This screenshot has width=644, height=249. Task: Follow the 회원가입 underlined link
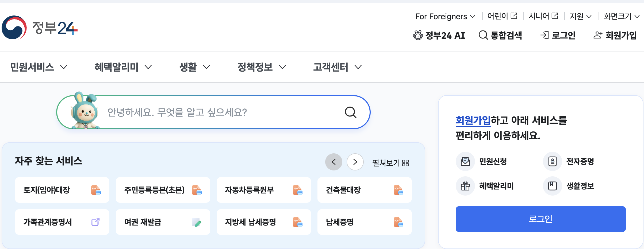point(473,120)
